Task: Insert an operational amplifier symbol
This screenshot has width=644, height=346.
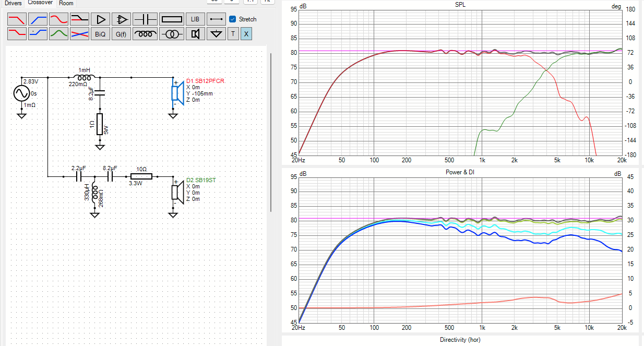Action: [121, 19]
